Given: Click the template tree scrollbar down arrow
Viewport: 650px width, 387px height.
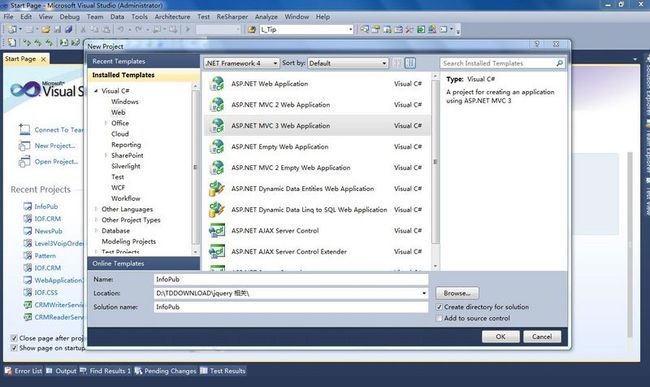Looking at the screenshot, I should (195, 252).
